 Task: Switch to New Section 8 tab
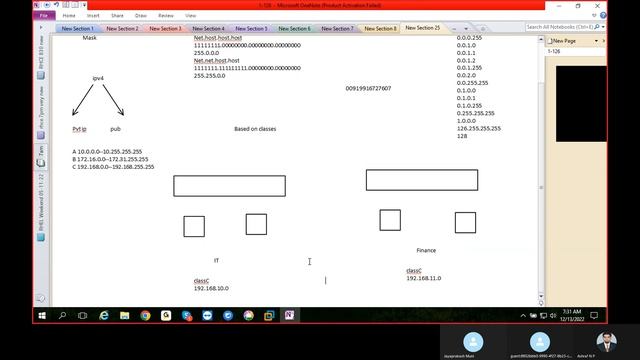[380, 29]
